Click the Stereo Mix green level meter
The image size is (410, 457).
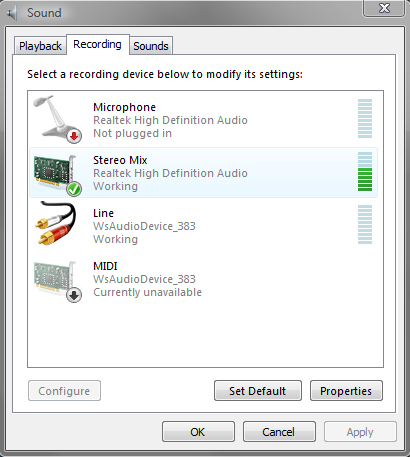(x=365, y=171)
